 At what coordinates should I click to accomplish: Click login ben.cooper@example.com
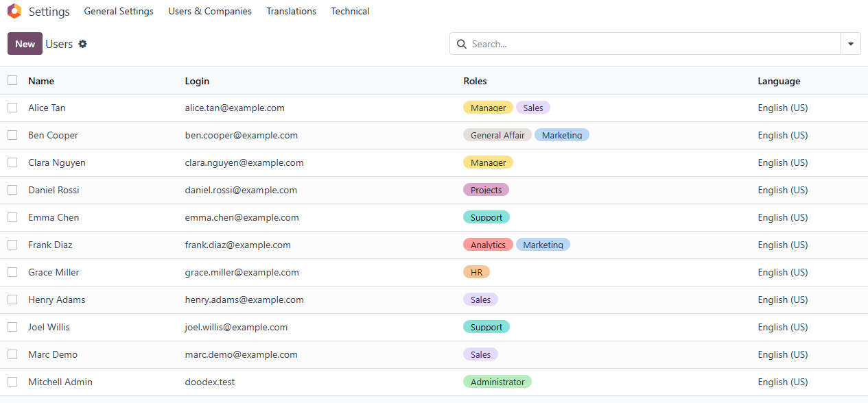point(242,135)
